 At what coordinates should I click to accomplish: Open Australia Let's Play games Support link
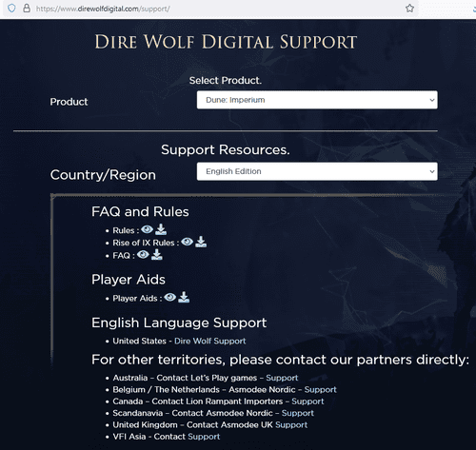(x=282, y=378)
